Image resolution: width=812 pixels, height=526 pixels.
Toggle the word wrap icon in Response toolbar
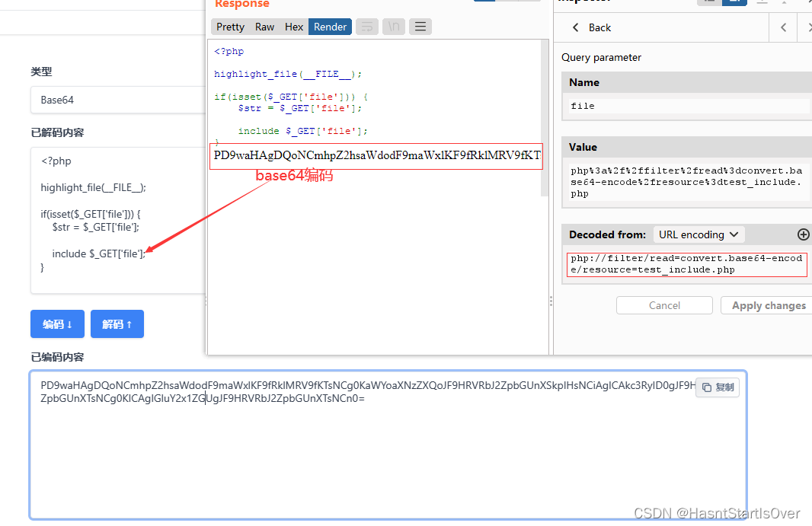[x=366, y=27]
